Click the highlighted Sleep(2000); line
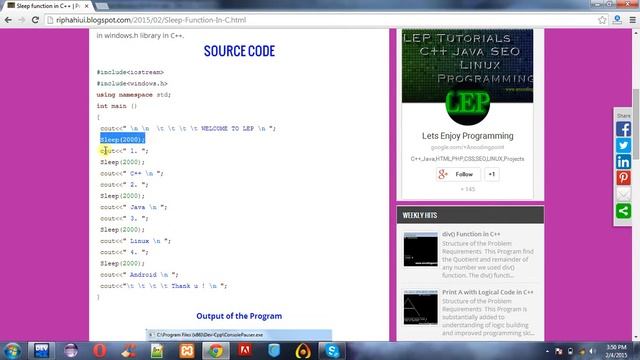640x360 pixels. 122,140
